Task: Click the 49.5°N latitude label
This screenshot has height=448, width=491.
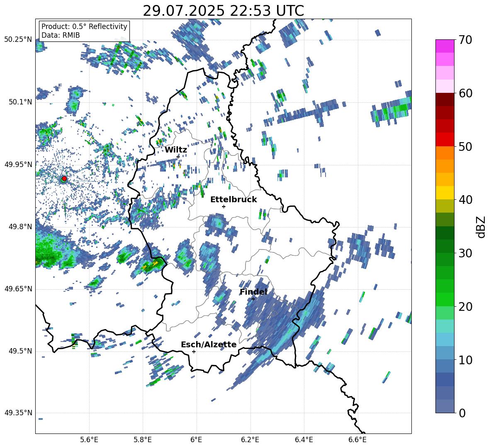Action: click(20, 351)
